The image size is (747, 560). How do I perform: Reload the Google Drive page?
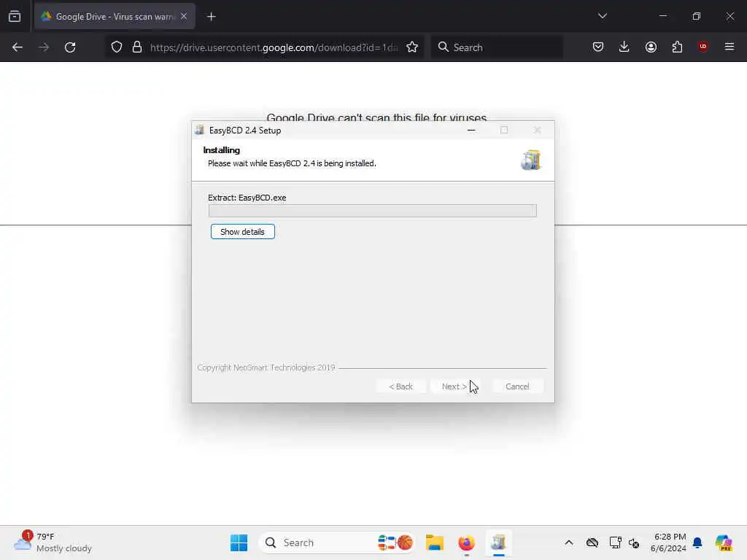(70, 47)
